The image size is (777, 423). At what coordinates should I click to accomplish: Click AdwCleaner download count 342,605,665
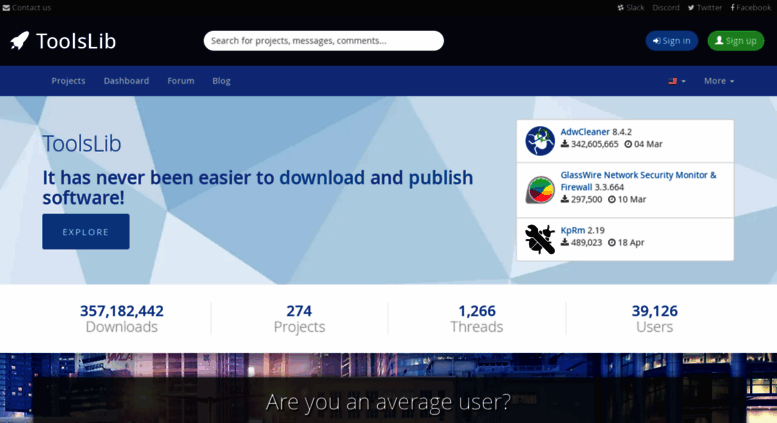click(590, 144)
